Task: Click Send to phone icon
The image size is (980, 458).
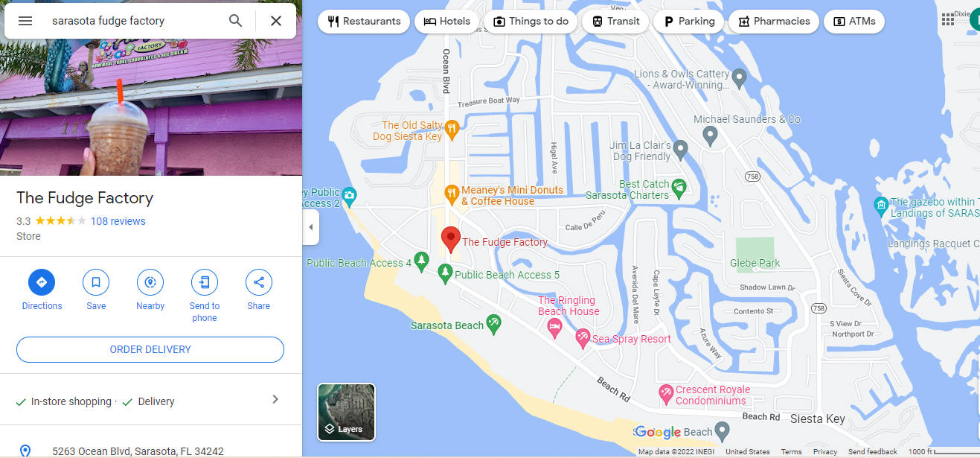Action: (x=205, y=282)
